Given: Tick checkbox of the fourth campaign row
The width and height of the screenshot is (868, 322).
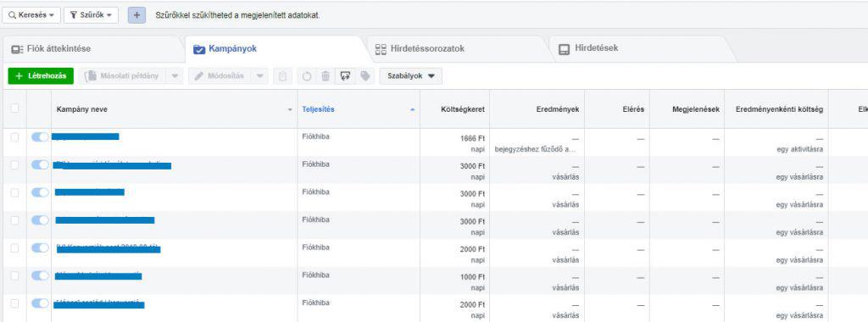Looking at the screenshot, I should [14, 220].
